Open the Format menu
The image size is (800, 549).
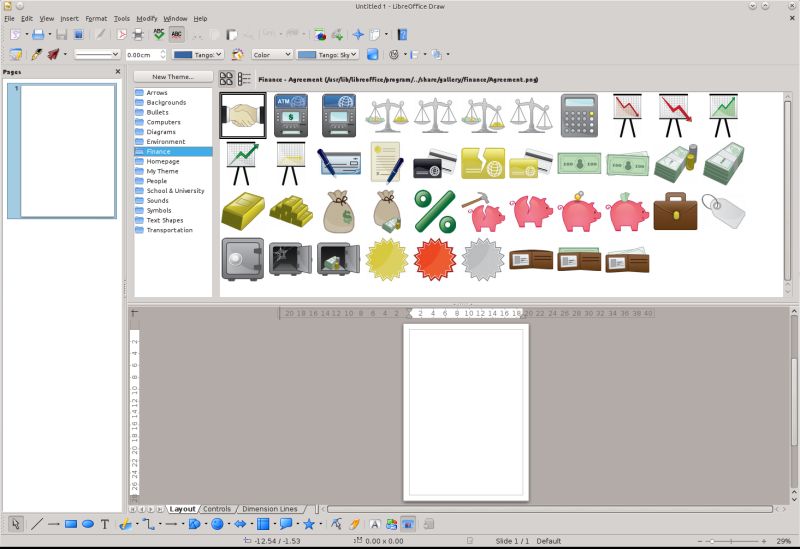tap(96, 18)
